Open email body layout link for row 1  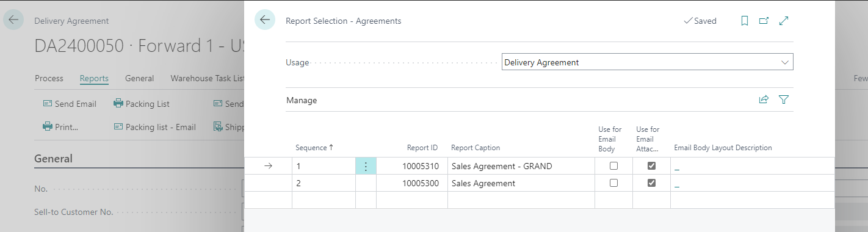click(677, 167)
